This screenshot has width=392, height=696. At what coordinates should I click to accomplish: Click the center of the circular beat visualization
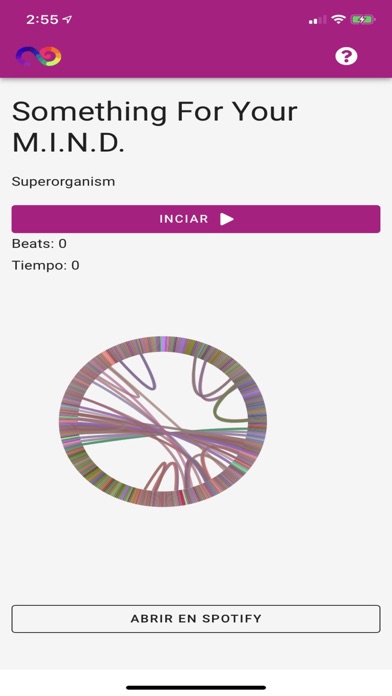pos(163,421)
